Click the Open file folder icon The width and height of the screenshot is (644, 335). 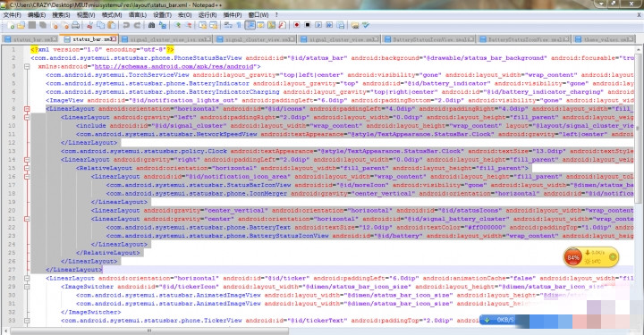[21, 25]
